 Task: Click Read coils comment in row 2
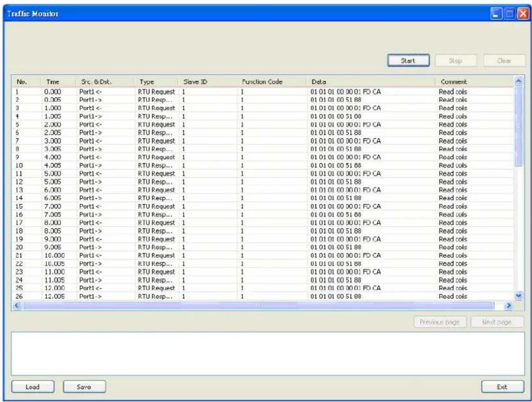tap(453, 100)
